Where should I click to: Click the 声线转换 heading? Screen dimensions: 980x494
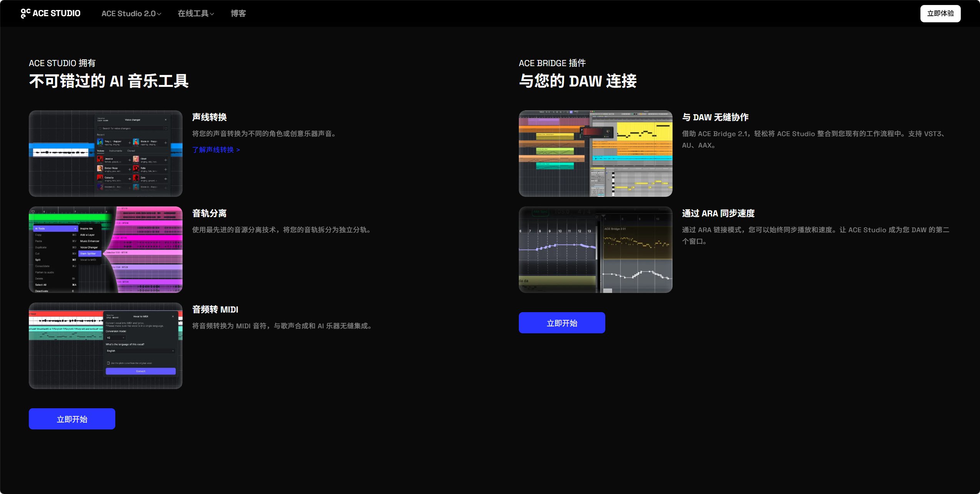pyautogui.click(x=209, y=117)
